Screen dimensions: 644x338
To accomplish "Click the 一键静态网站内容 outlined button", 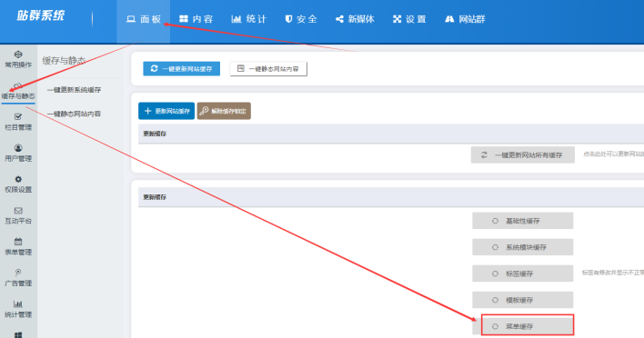I will click(268, 68).
